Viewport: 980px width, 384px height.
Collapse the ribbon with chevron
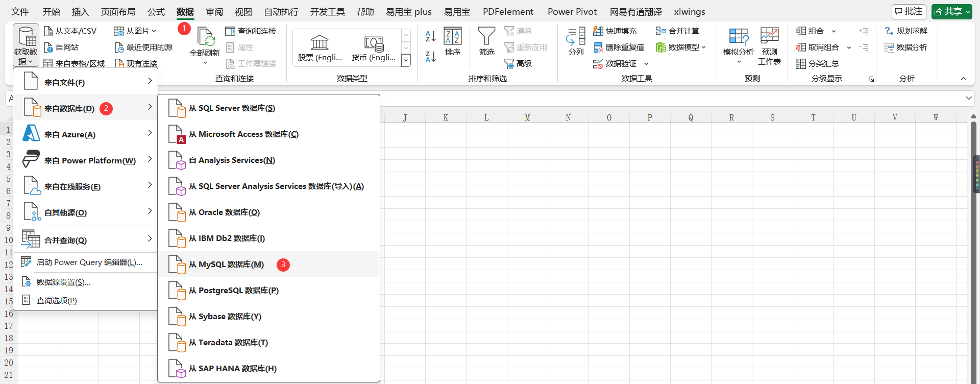coord(964,79)
